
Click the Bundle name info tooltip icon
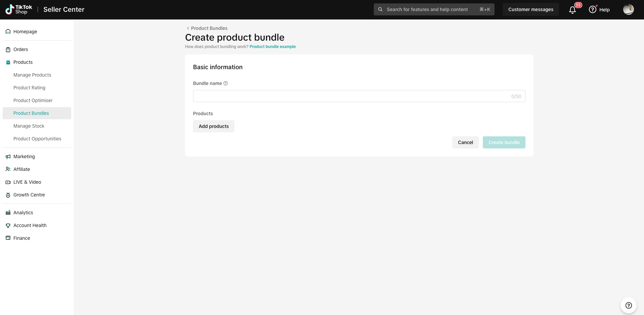[226, 83]
